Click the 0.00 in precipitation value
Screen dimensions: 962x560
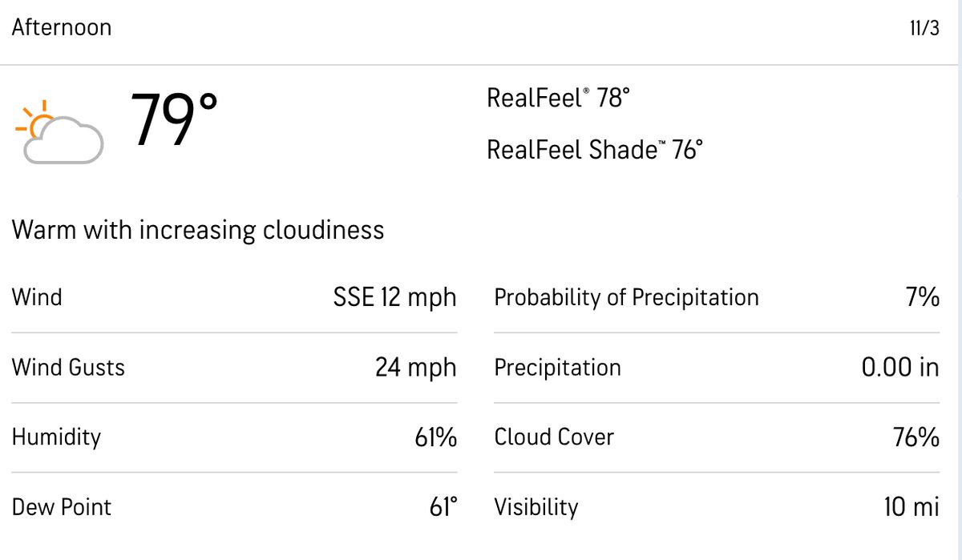pos(900,368)
